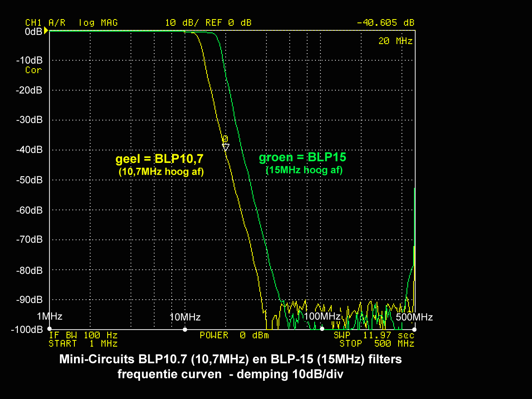Click the 'POWER 0 dBm' readout
This screenshot has height=399, width=532.
(x=234, y=335)
